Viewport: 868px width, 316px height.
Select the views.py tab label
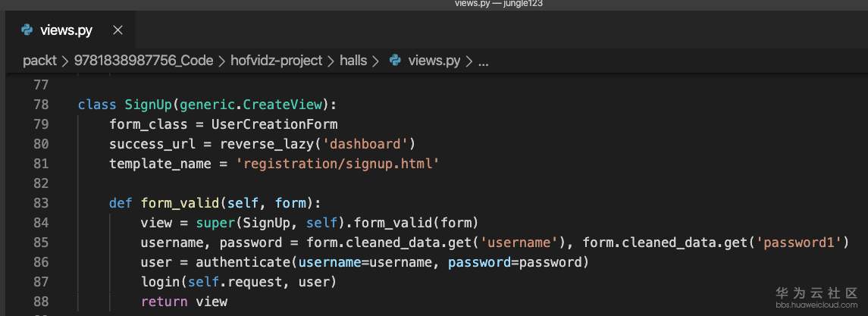click(x=67, y=30)
